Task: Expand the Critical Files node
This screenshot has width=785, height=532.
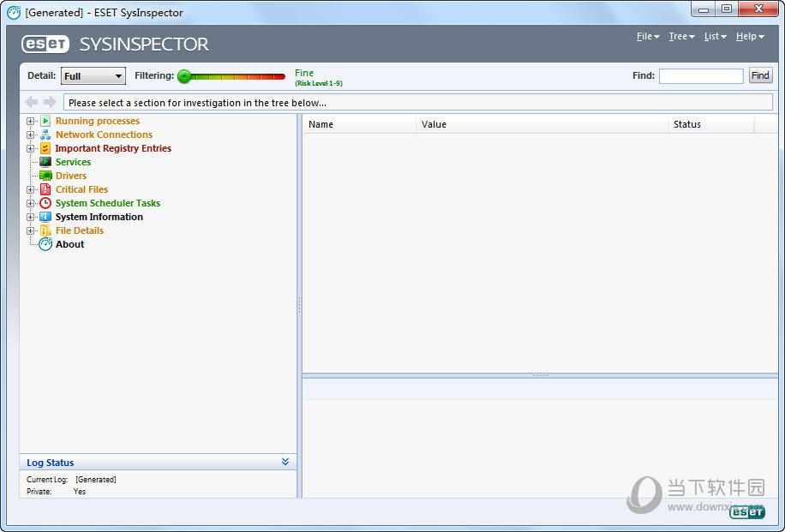Action: tap(31, 189)
